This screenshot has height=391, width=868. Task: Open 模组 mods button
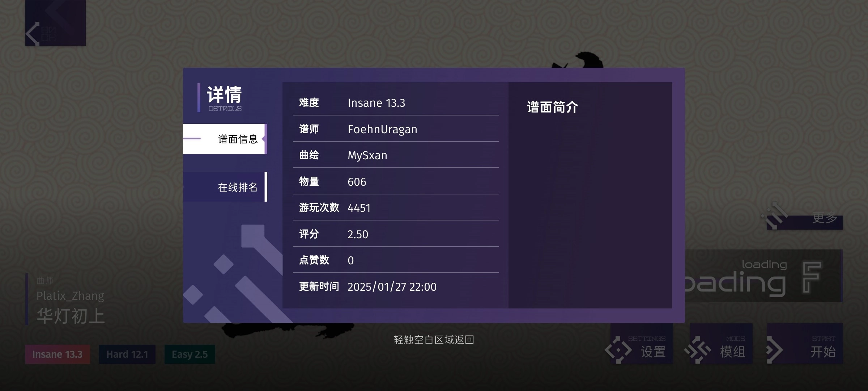click(x=732, y=351)
